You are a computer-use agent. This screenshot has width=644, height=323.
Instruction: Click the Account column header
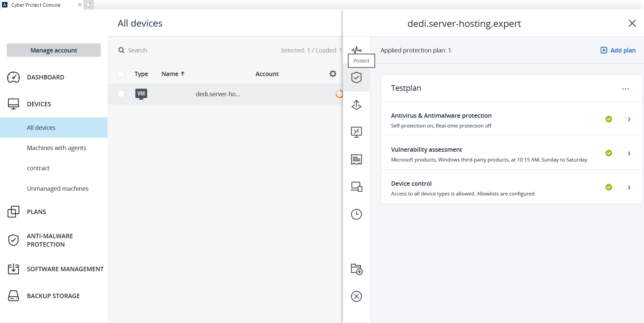coord(267,74)
